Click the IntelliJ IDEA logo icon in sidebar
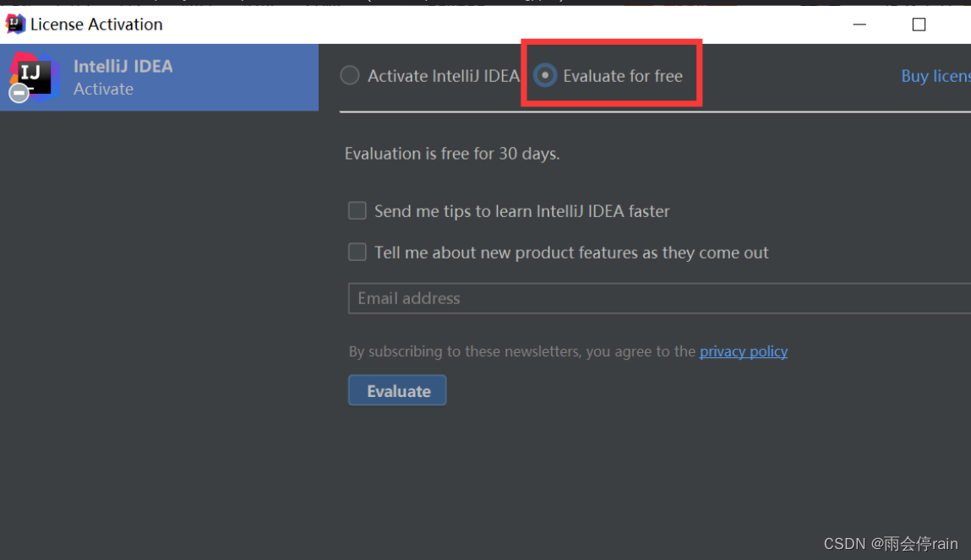The width and height of the screenshot is (971, 560). (x=34, y=78)
